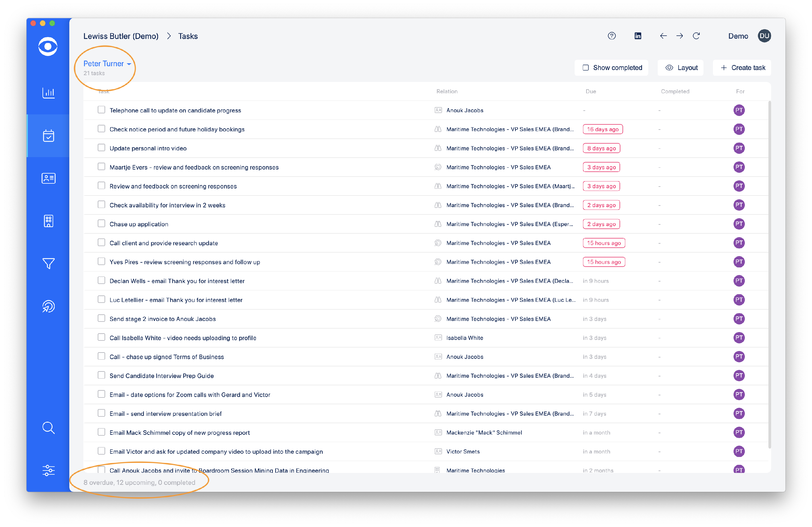Screen dimensions: 812x527
Task: Tick checkbox for Update personal intro video
Action: (x=101, y=148)
